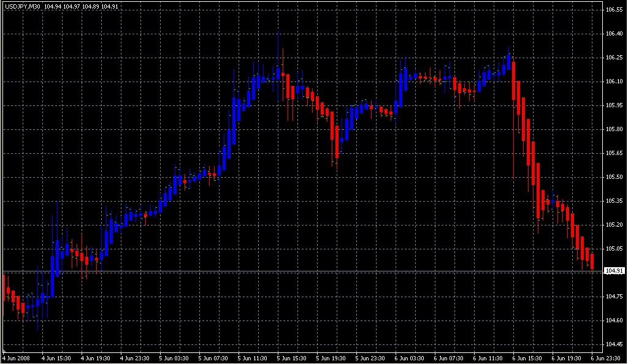The height and width of the screenshot is (364, 628).
Task: Click the low value 104.89 in chart header
Action: point(90,7)
